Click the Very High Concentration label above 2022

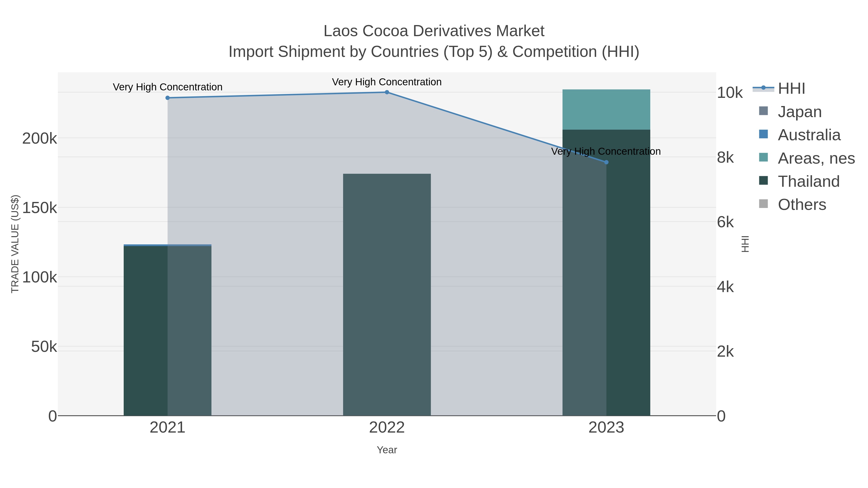click(387, 82)
